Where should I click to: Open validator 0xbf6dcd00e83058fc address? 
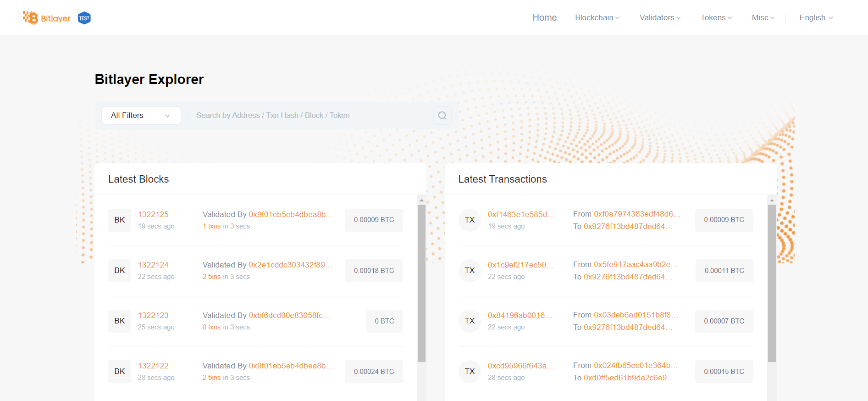coord(289,315)
